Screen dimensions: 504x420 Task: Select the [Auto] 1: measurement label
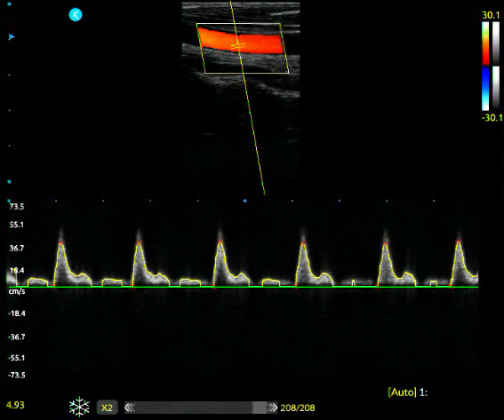[x=408, y=392]
